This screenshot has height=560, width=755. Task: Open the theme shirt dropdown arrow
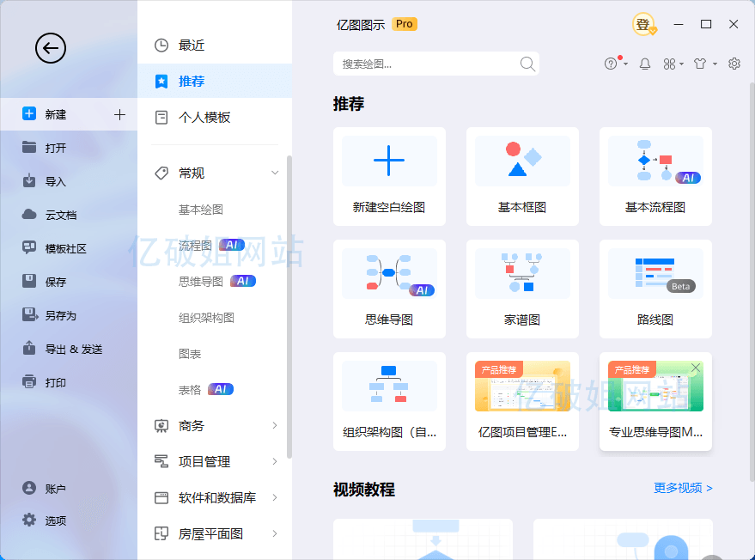(715, 64)
